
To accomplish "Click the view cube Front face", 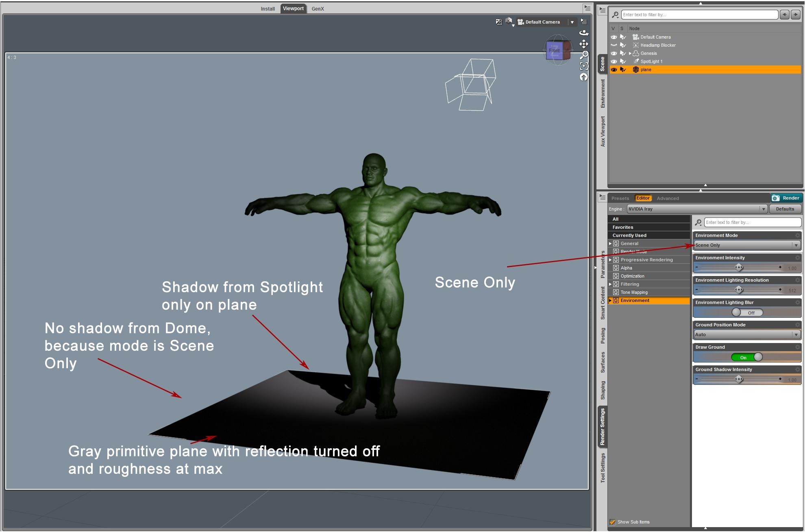I will click(554, 51).
